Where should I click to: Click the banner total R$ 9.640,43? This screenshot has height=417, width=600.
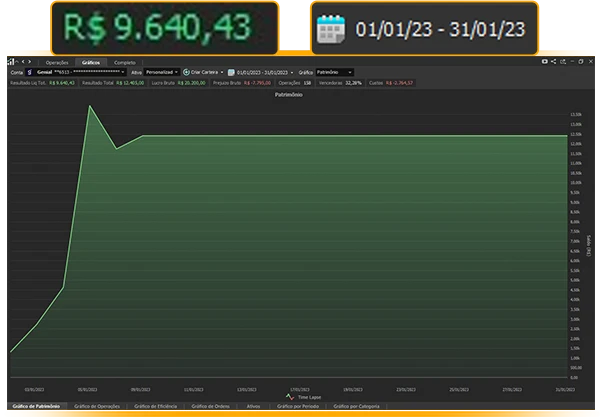(x=157, y=28)
